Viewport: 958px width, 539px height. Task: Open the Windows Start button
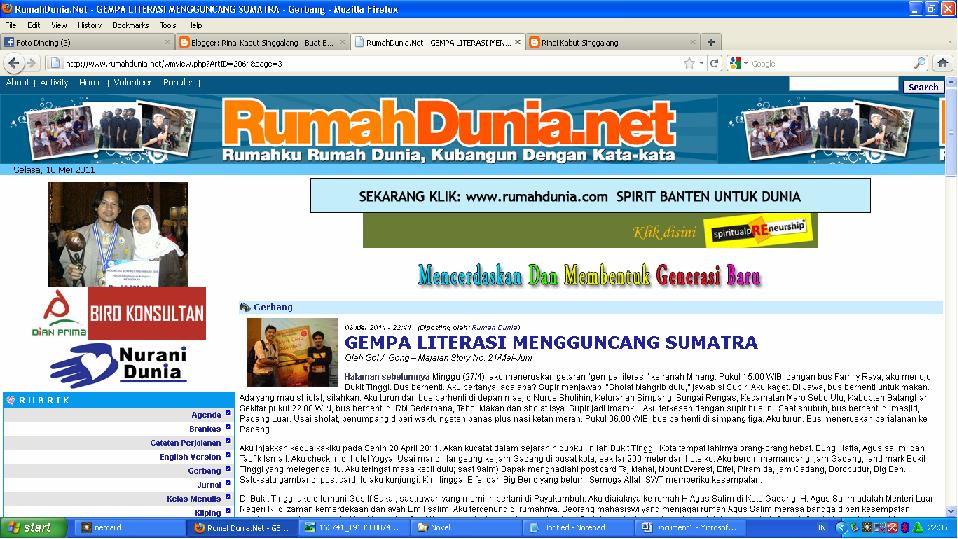(x=34, y=527)
